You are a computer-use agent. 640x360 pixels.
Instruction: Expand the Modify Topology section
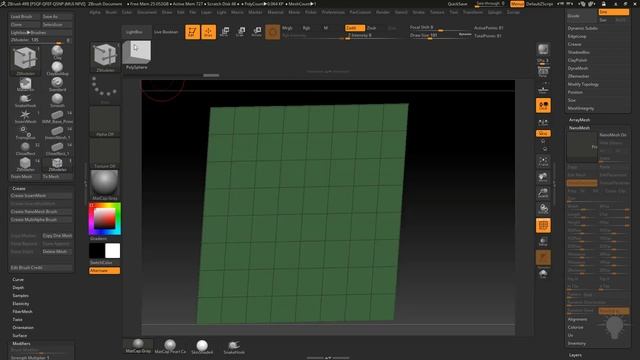[583, 84]
